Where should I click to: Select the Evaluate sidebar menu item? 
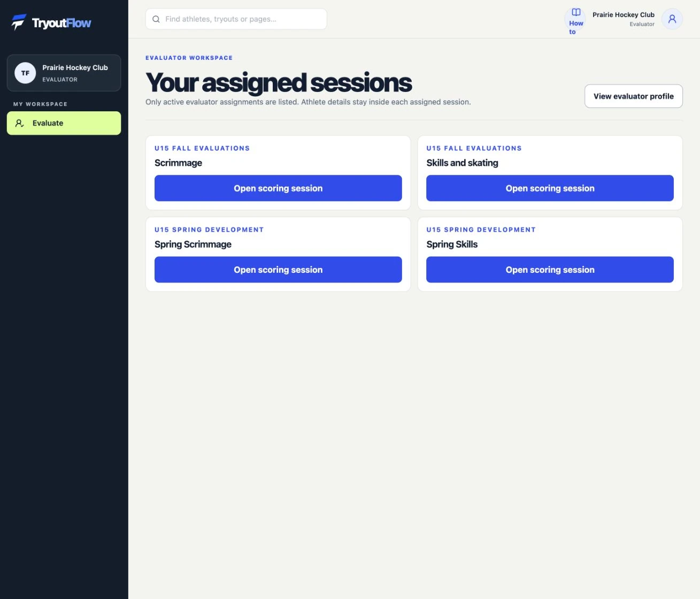point(64,123)
